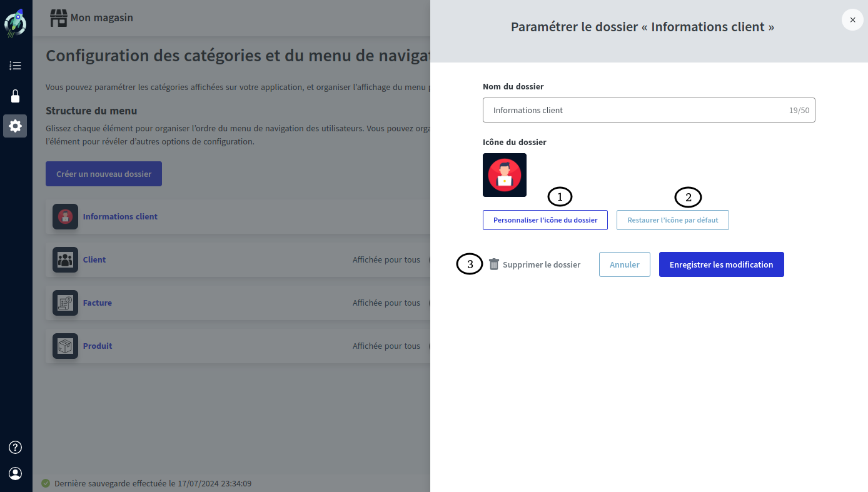Click the Facture invoice icon

(65, 302)
